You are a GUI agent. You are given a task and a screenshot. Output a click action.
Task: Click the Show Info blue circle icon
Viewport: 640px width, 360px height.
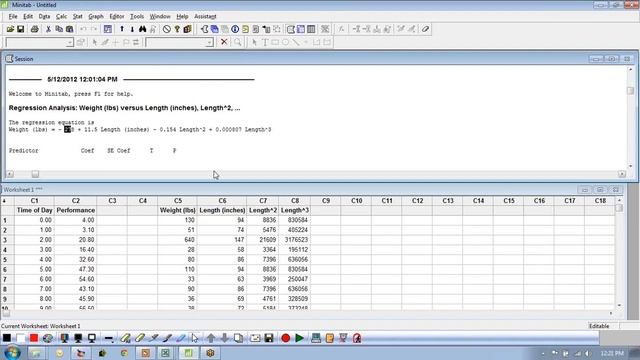235,29
